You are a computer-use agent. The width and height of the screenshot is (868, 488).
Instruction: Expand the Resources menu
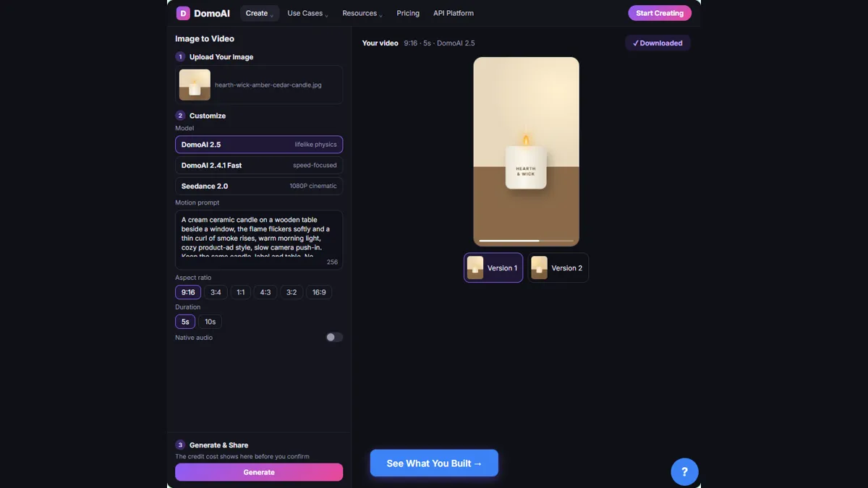click(x=362, y=13)
